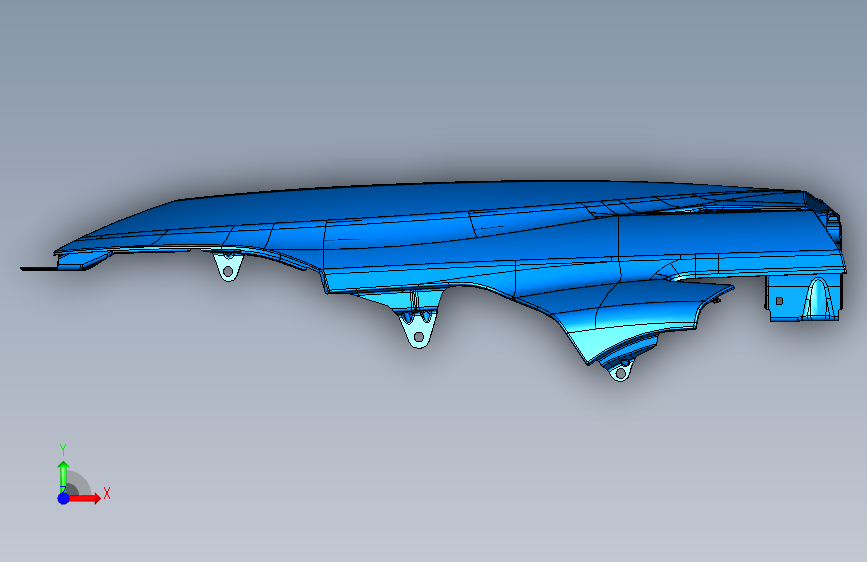Screen dimensions: 867x562
Task: Click the red X axis arrow of triad
Action: 84,498
